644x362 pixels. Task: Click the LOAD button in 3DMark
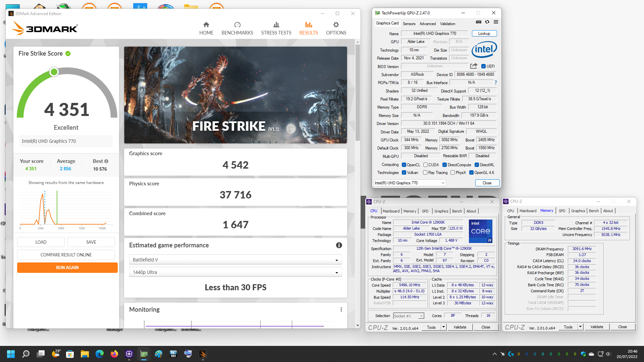coord(41,242)
